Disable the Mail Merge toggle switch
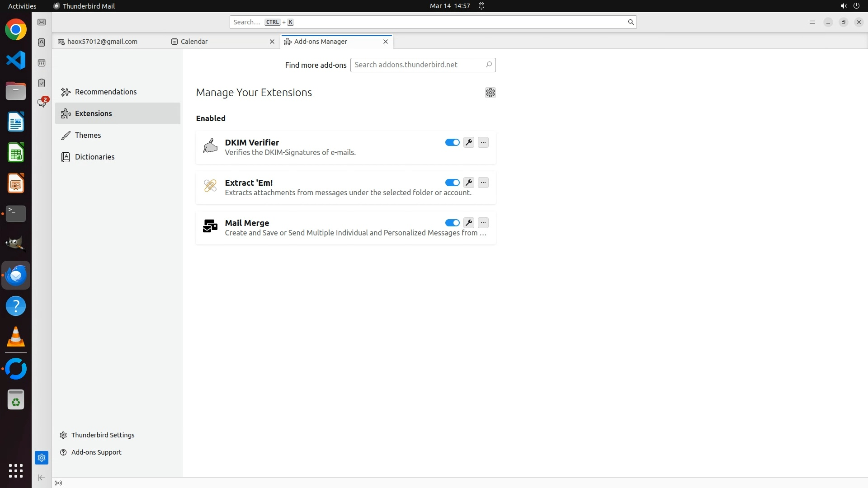The image size is (868, 488). (452, 223)
